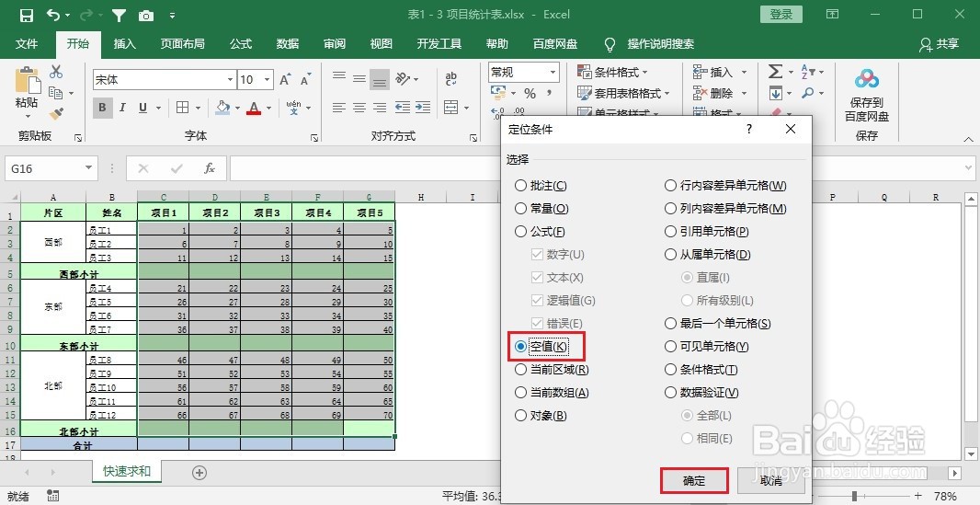Viewport: 980px width, 505px height.
Task: Click 取消 button in 定位条件 dialog
Action: click(772, 481)
